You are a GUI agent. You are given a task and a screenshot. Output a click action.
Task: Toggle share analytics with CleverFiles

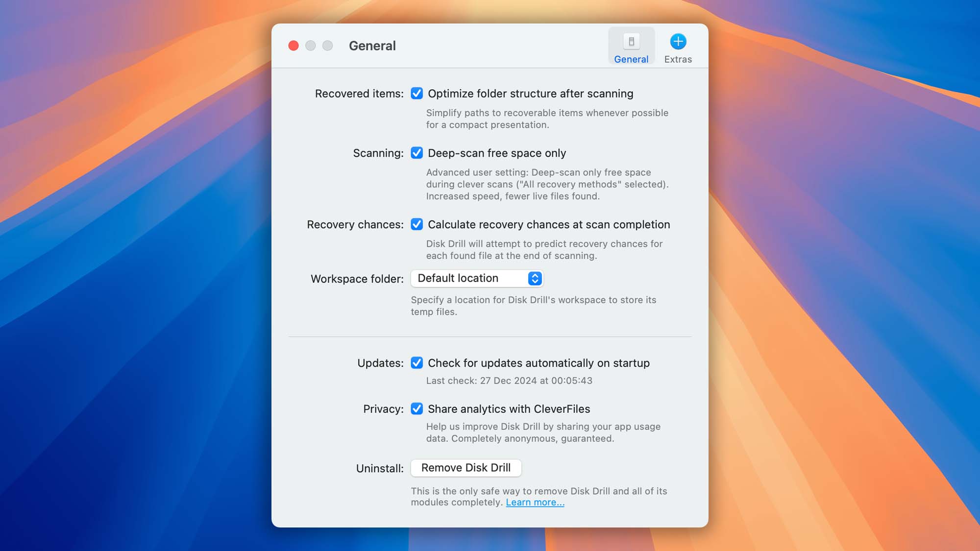point(416,409)
